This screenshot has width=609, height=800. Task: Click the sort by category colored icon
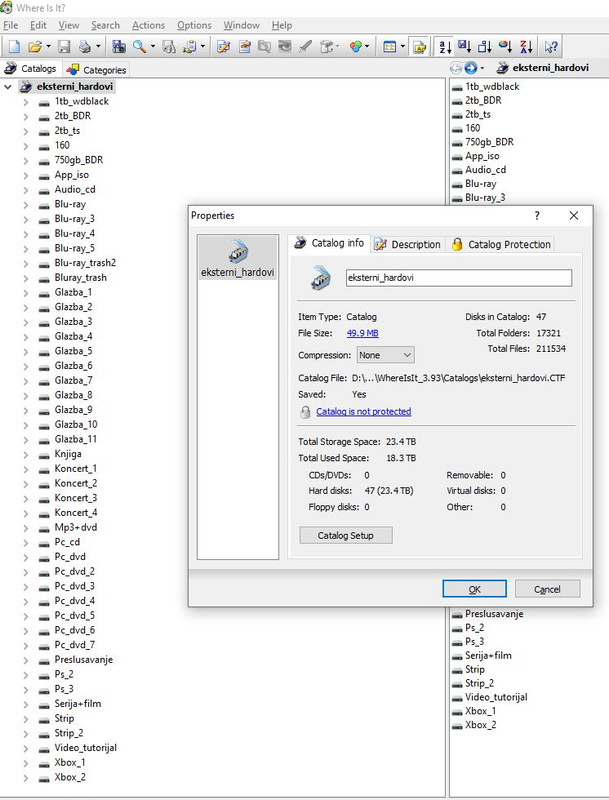505,47
